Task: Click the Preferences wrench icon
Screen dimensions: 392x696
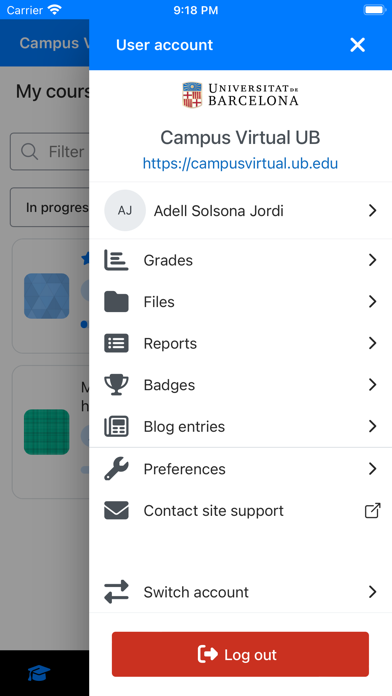Action: pyautogui.click(x=116, y=469)
